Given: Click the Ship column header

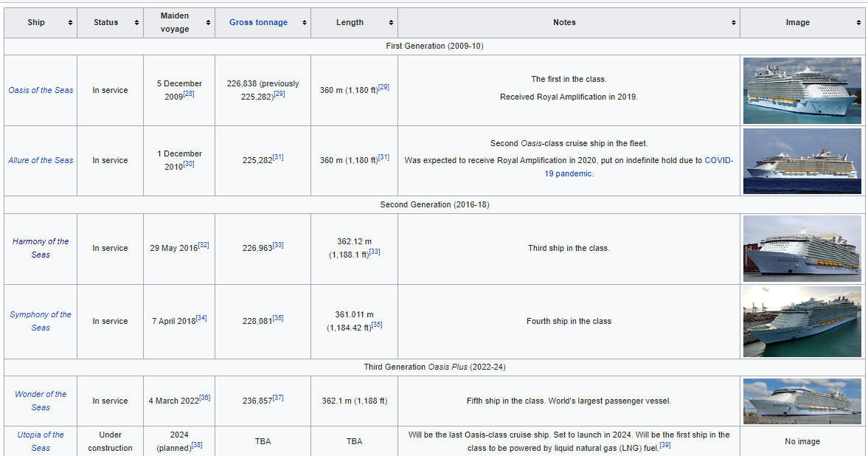Looking at the screenshot, I should pyautogui.click(x=41, y=23).
